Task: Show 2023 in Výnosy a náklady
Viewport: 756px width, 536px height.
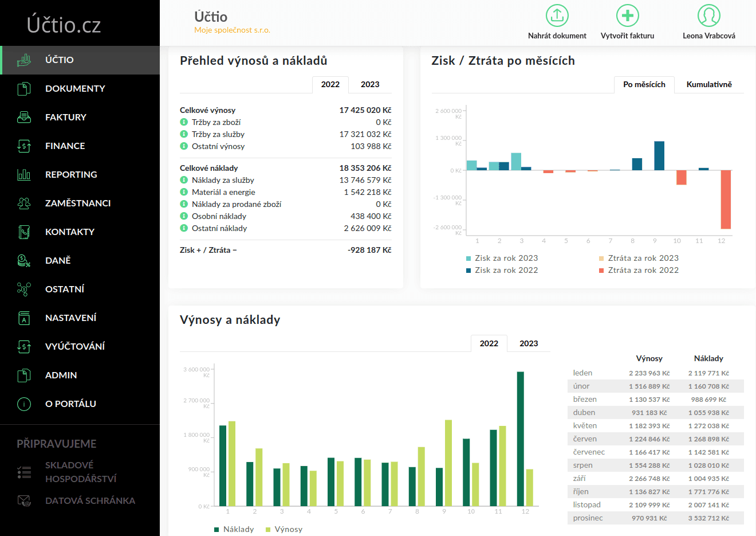Action: [529, 343]
